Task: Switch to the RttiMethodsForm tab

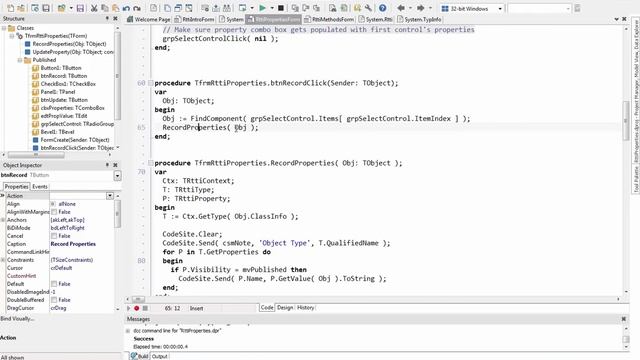Action: (x=329, y=19)
